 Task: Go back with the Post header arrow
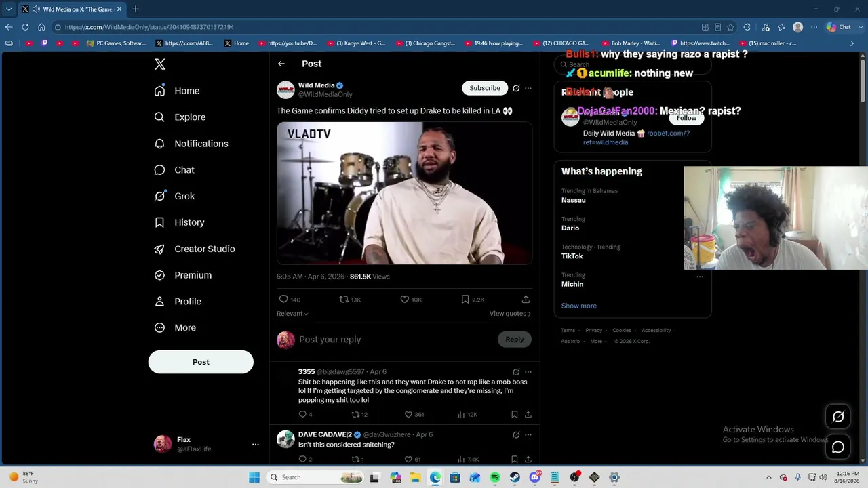click(x=281, y=64)
